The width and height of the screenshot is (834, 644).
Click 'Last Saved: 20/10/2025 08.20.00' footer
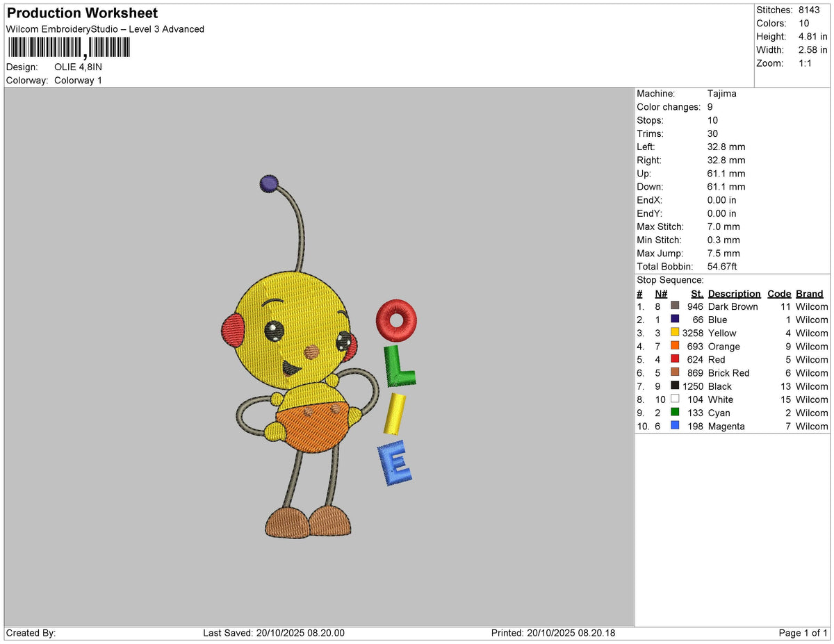pyautogui.click(x=274, y=633)
